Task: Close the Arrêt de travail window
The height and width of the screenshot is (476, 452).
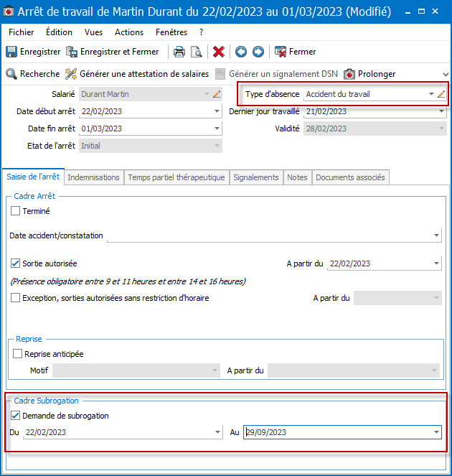Action: pos(435,11)
